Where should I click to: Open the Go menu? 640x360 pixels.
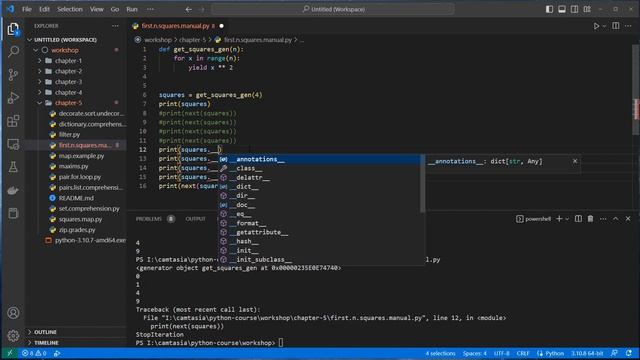pyautogui.click(x=115, y=9)
